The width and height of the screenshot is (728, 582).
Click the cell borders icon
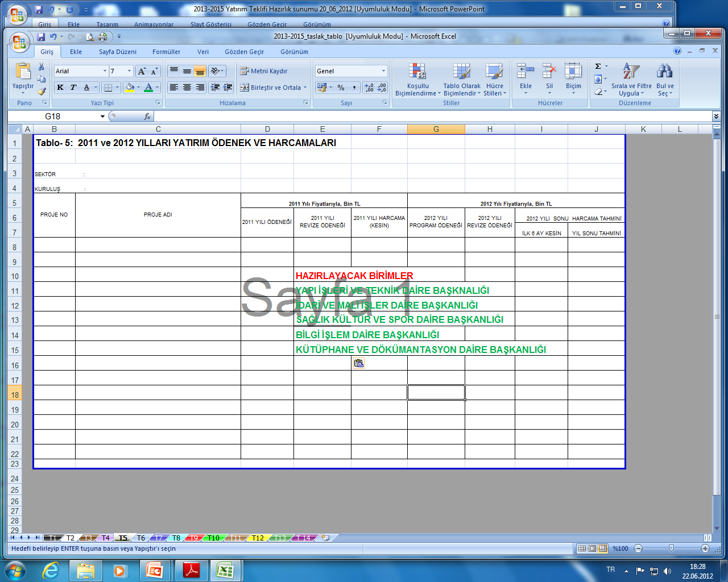pos(108,88)
